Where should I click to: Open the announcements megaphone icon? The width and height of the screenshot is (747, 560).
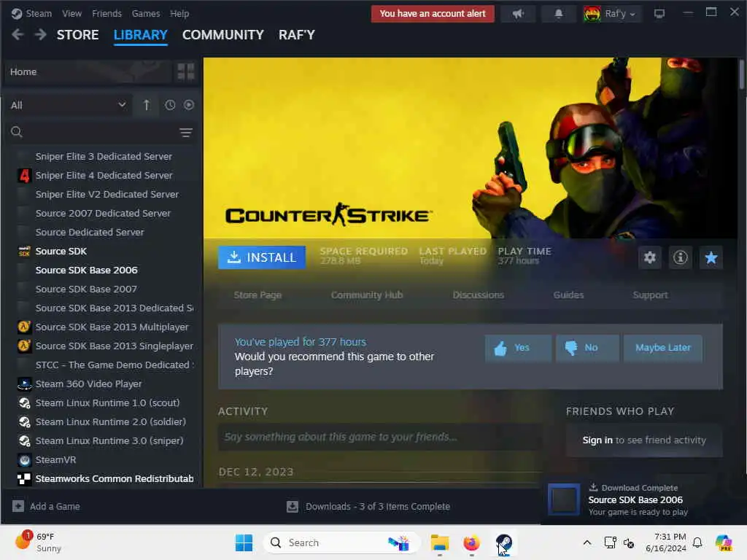point(518,14)
